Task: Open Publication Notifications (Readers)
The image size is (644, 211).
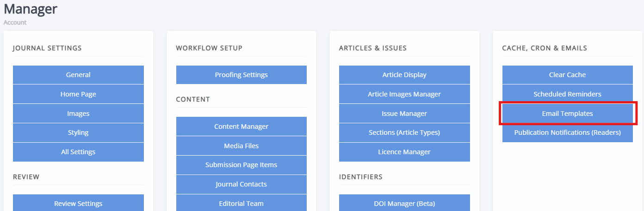Action: 568,133
